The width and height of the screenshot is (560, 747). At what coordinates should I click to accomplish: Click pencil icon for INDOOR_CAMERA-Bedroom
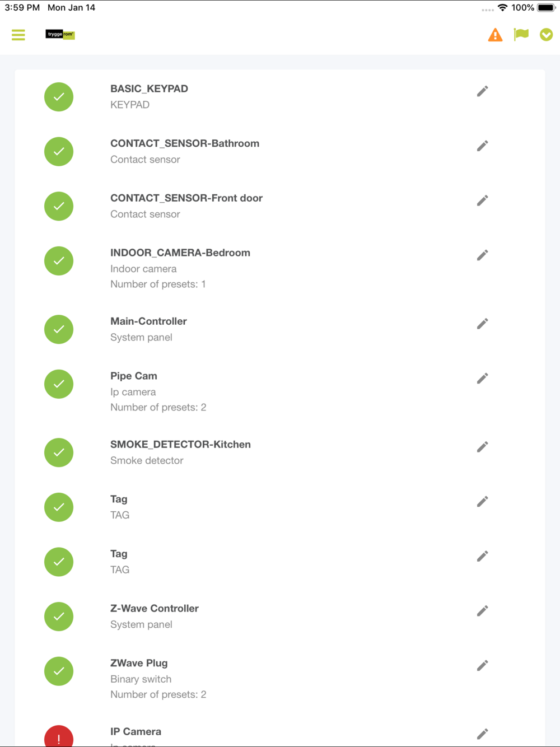click(x=482, y=255)
